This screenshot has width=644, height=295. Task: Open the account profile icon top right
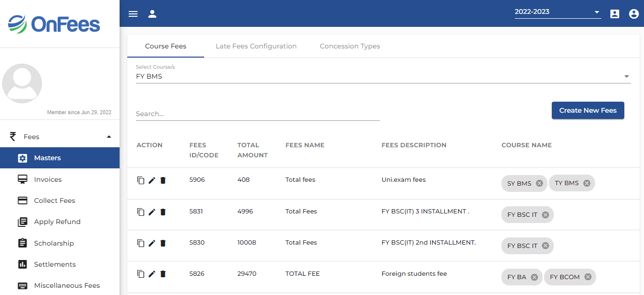(x=633, y=14)
